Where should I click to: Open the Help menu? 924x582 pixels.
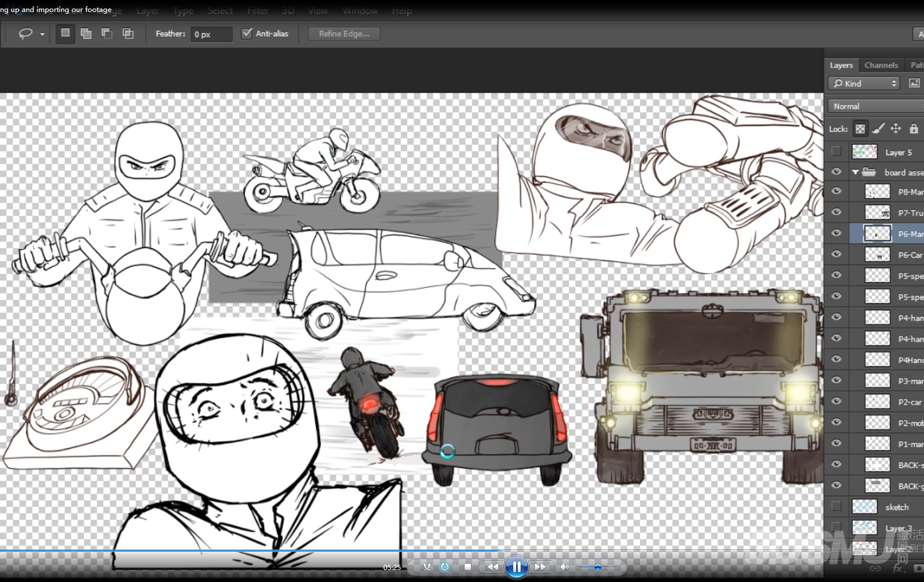402,11
